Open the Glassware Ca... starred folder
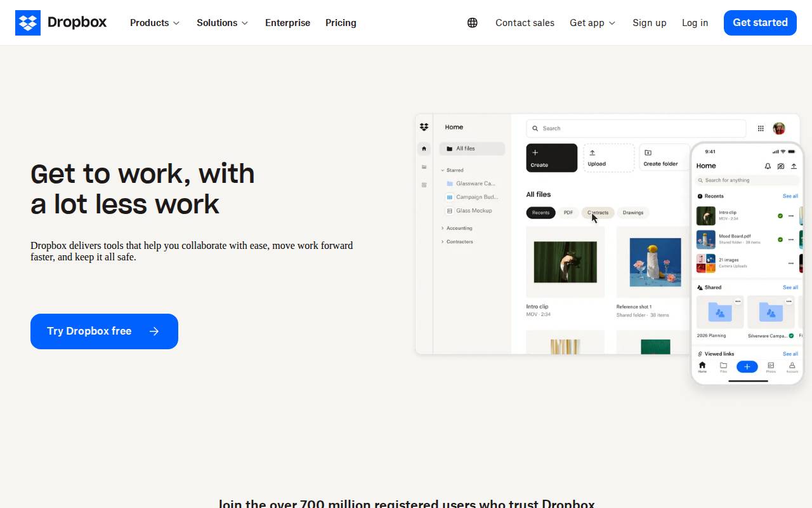812x508 pixels. click(471, 184)
